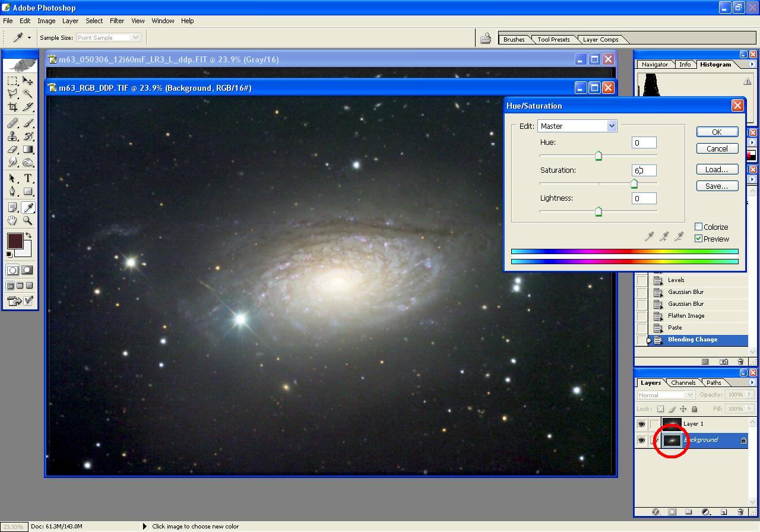760x532 pixels.
Task: Create new fill or adjustment layer
Action: (706, 512)
